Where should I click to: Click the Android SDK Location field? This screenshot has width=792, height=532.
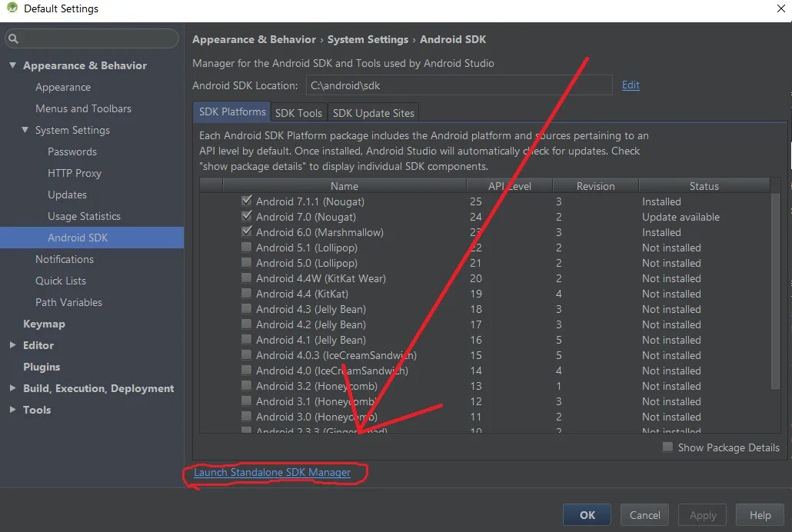459,85
